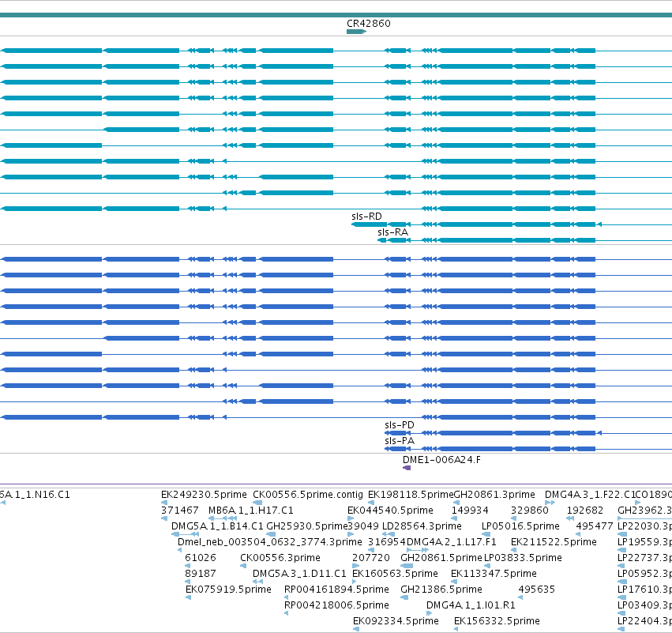Click LD28564.3prime EST label
The height and width of the screenshot is (633, 672).
422,526
